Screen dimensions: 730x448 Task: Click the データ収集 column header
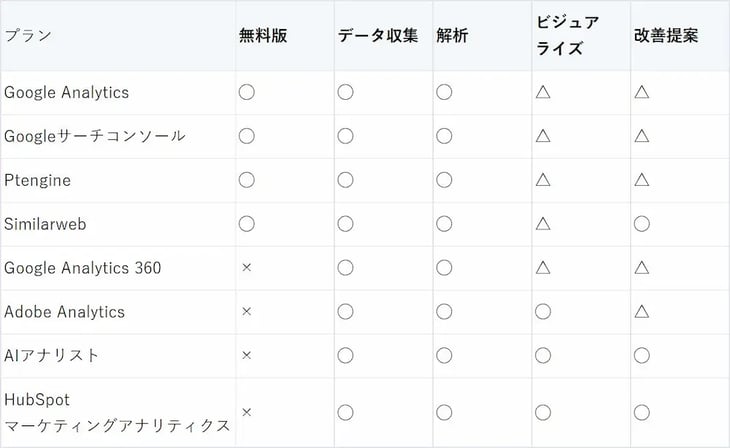click(376, 36)
